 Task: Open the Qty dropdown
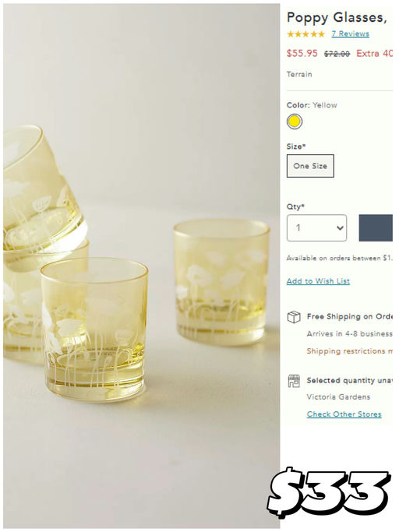tap(317, 227)
